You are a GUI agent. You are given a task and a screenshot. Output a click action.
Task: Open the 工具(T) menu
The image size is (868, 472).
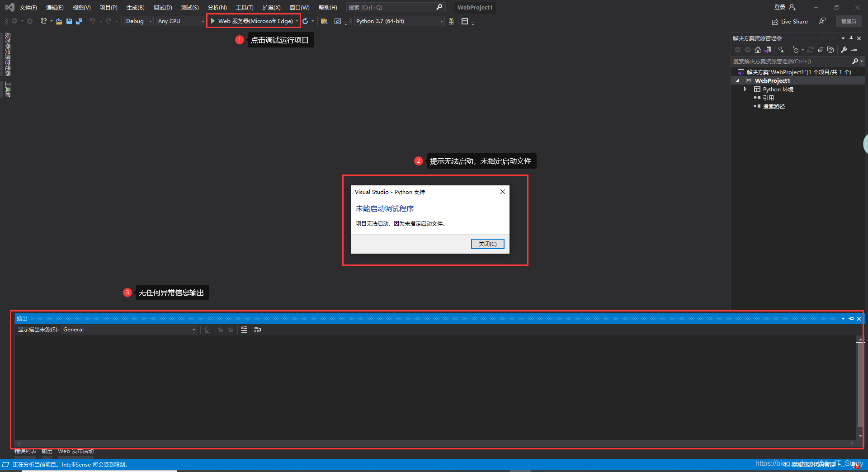click(245, 8)
